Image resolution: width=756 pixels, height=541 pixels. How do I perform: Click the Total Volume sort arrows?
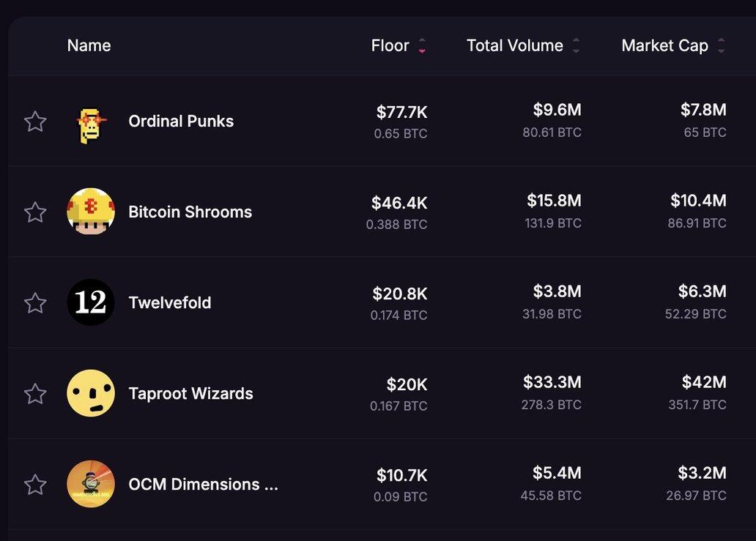576,46
